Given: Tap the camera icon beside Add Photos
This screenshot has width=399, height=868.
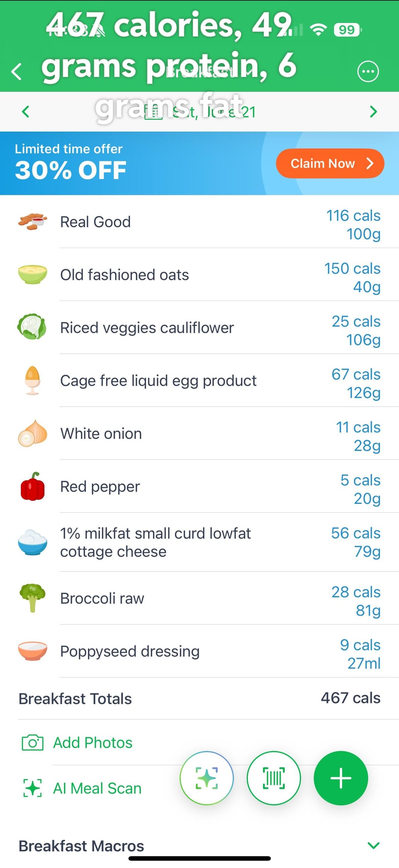Looking at the screenshot, I should point(33,743).
